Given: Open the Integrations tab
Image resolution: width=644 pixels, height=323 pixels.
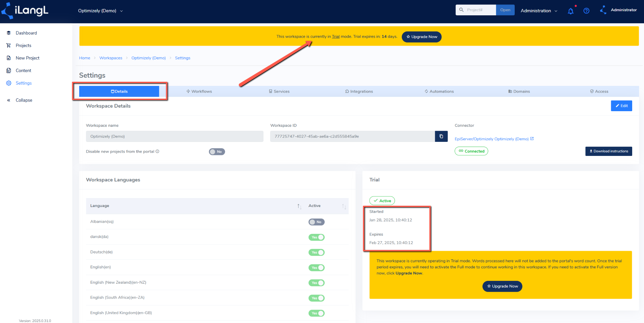Looking at the screenshot, I should coord(359,91).
